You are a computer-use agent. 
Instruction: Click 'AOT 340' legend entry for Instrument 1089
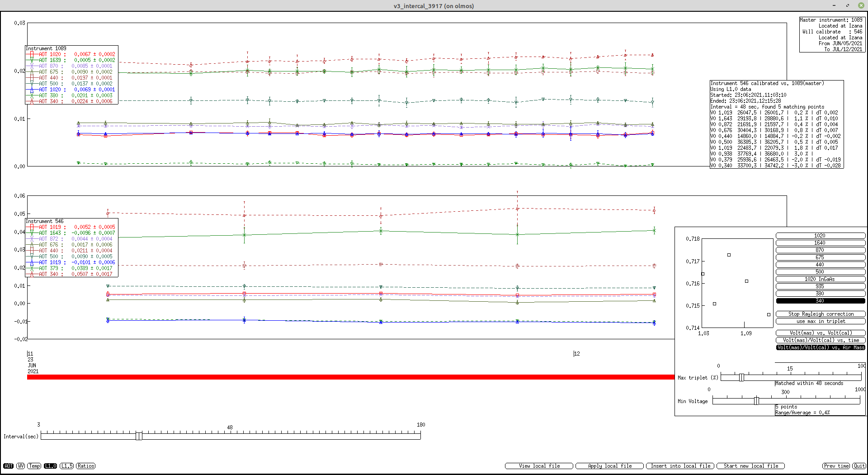[71, 101]
